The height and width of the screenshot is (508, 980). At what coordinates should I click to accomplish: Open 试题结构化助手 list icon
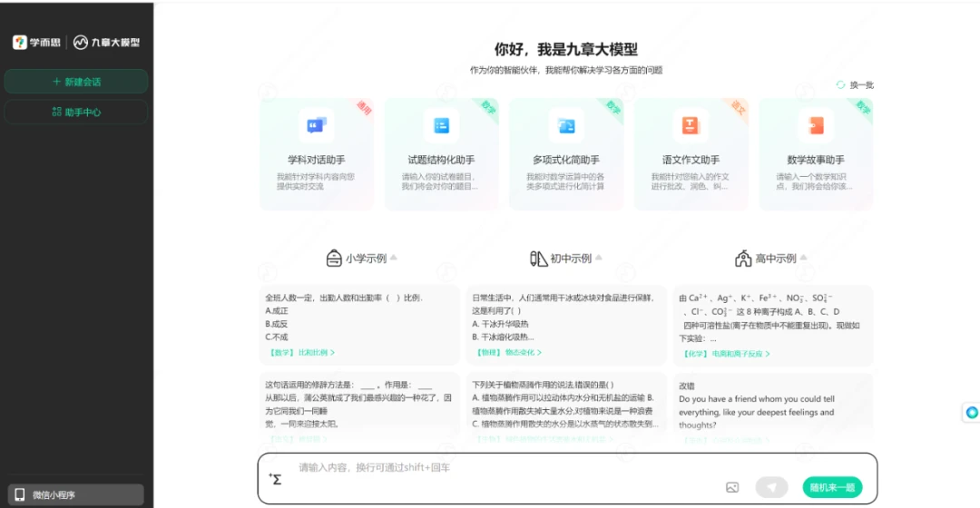click(441, 125)
